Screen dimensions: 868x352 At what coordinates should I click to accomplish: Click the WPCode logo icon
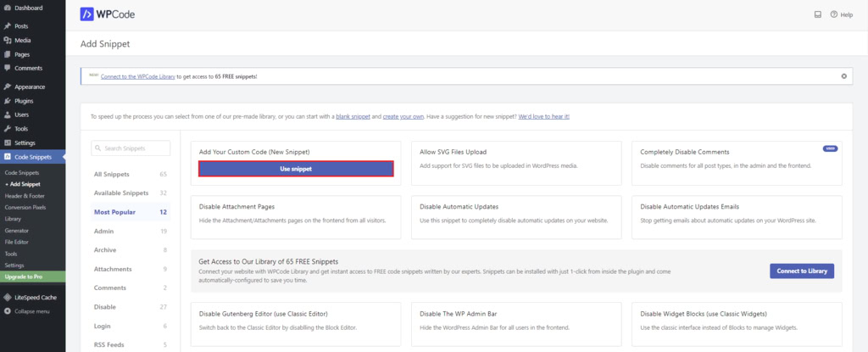[x=87, y=14]
